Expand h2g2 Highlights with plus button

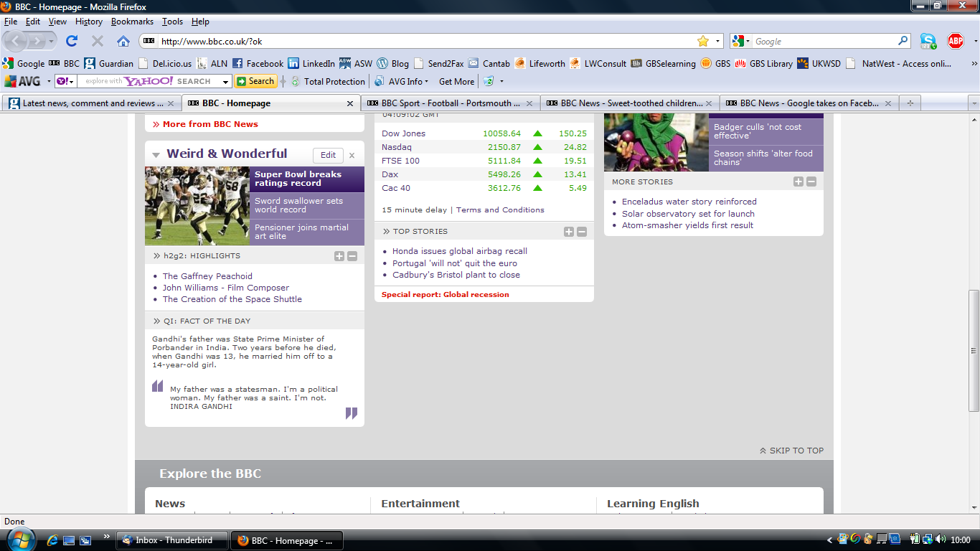tap(339, 256)
